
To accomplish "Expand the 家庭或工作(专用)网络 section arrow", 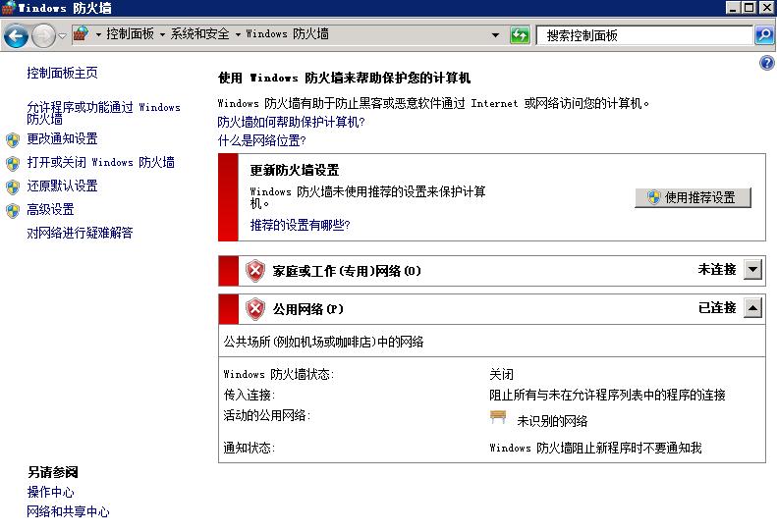I will 752,269.
